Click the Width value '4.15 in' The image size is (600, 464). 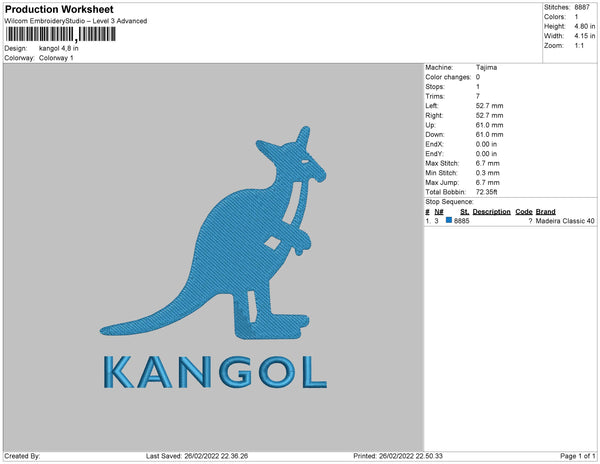pos(585,36)
